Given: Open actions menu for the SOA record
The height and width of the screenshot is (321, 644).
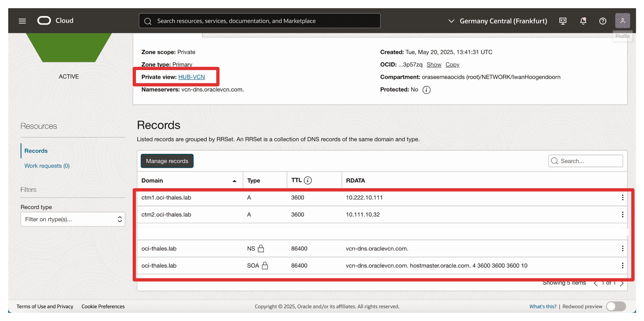Looking at the screenshot, I should point(623,266).
